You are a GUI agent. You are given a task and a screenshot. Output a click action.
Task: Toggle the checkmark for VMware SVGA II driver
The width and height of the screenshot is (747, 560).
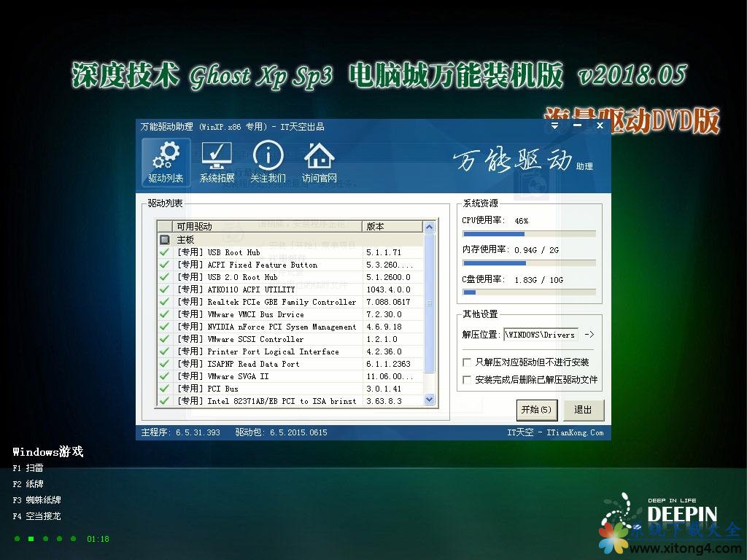(x=164, y=376)
